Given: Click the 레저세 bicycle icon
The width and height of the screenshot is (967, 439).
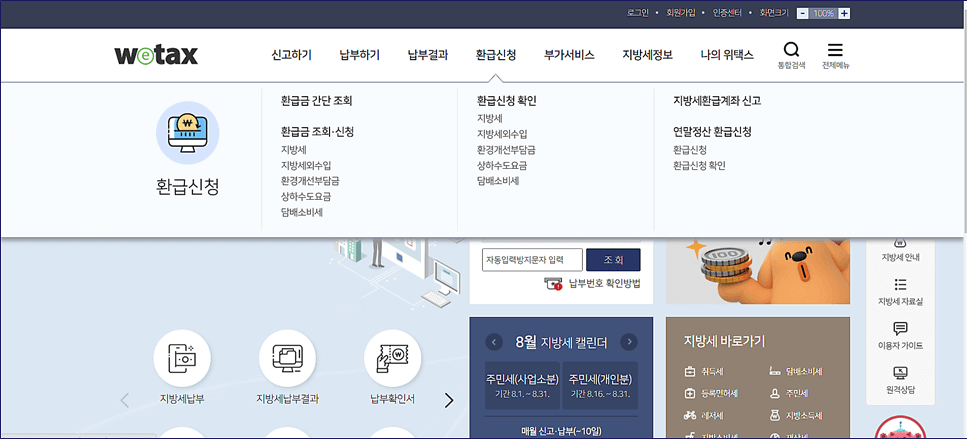Looking at the screenshot, I should click(689, 416).
